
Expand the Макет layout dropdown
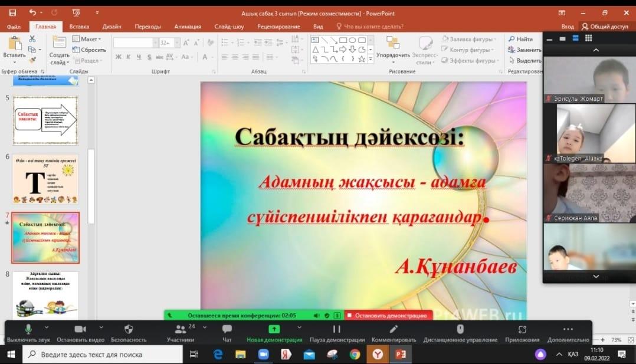87,39
